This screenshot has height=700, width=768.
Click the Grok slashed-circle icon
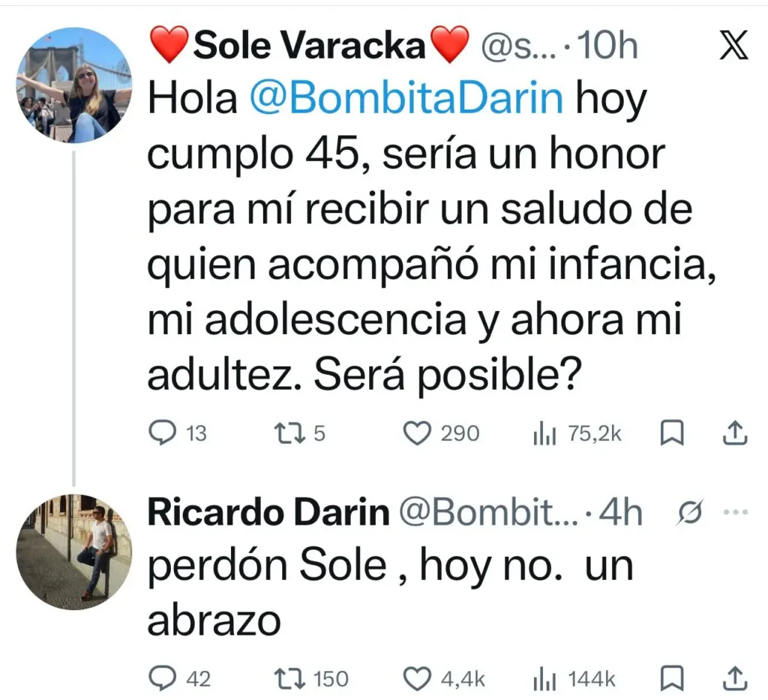pyautogui.click(x=690, y=513)
